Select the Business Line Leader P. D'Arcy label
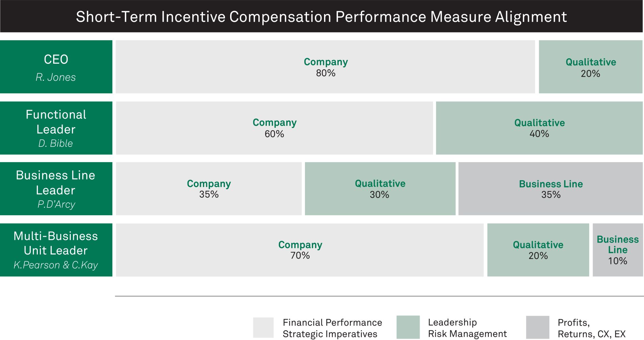This screenshot has height=340, width=644. (x=56, y=189)
